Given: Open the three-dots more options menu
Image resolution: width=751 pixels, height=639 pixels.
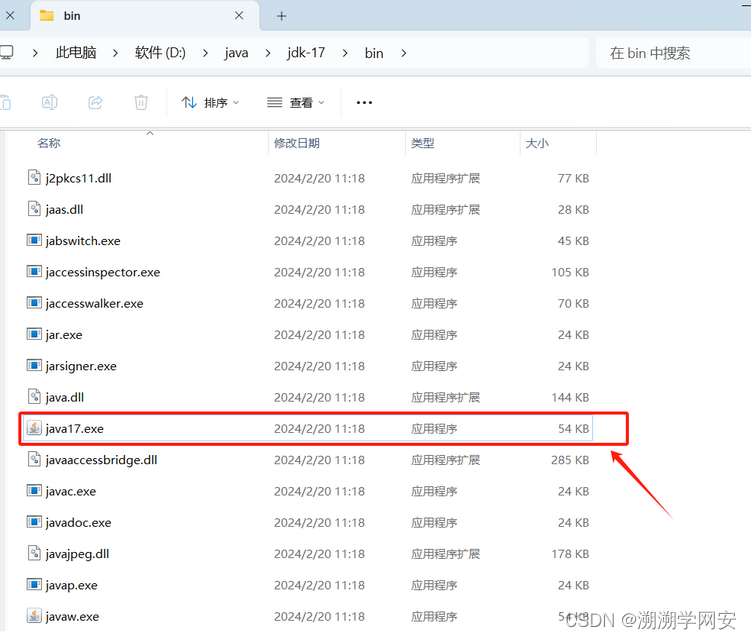Looking at the screenshot, I should point(364,102).
